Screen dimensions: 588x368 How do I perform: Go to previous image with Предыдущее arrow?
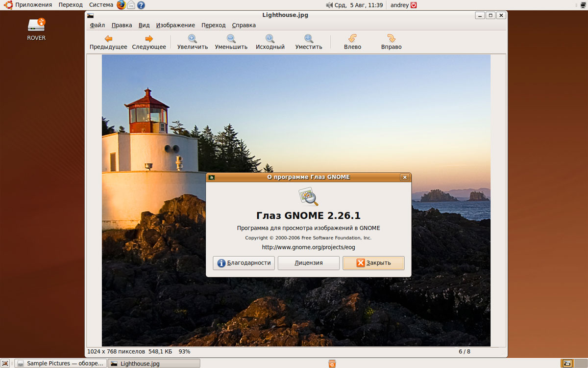pos(108,42)
